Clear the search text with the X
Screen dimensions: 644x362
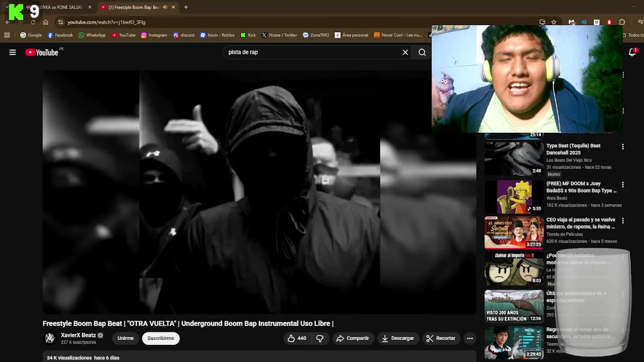(x=405, y=52)
